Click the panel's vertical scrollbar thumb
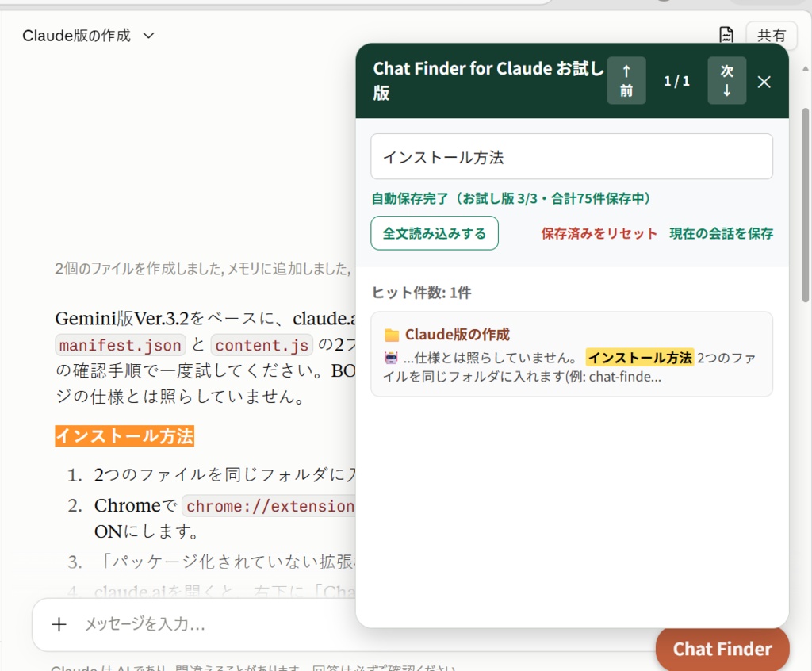This screenshot has height=671, width=812. pos(806,205)
